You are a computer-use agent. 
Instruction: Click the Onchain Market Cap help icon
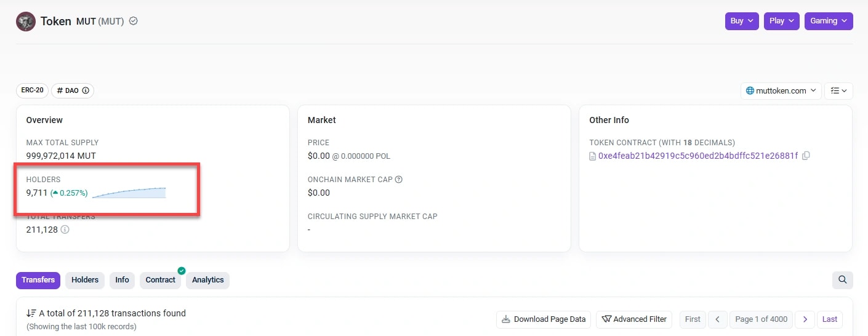(x=398, y=180)
